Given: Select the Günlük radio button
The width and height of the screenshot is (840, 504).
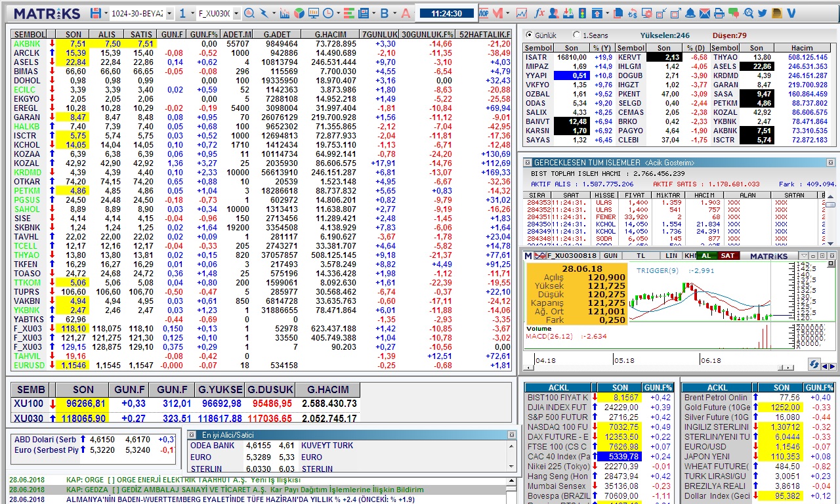Looking at the screenshot, I should pos(529,35).
